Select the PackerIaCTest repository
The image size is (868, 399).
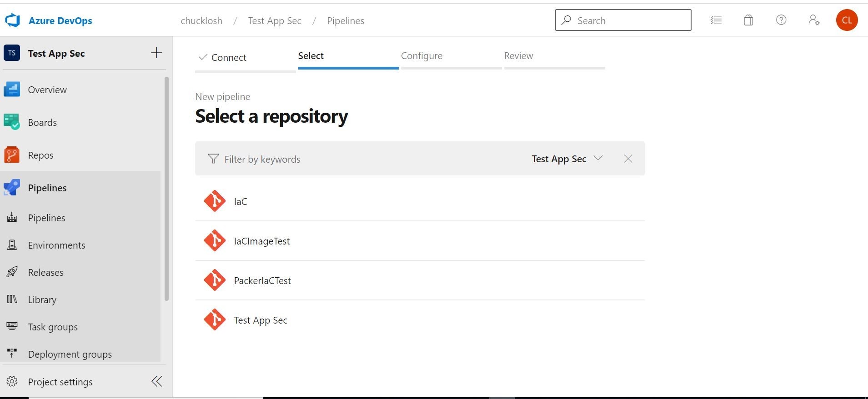(262, 281)
